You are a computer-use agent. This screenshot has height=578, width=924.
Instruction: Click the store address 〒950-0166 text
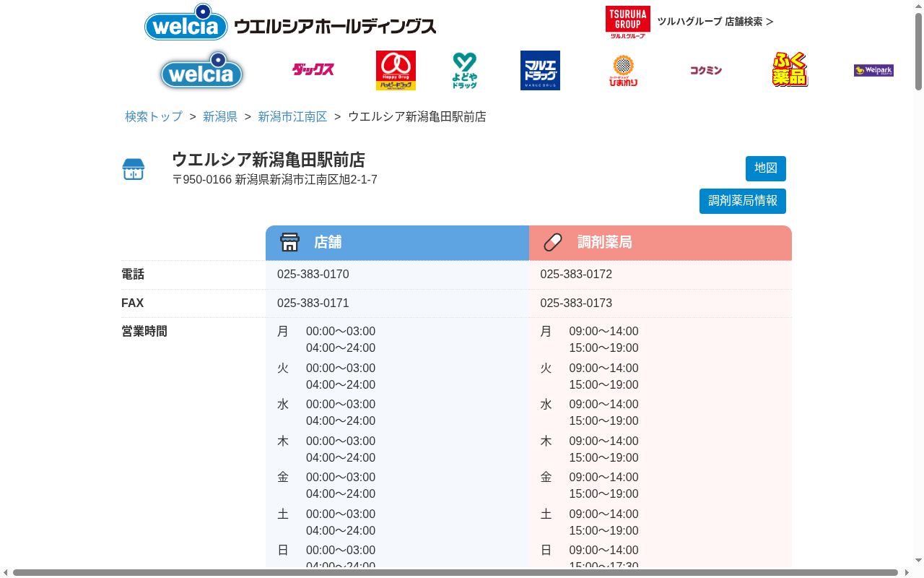(x=275, y=180)
